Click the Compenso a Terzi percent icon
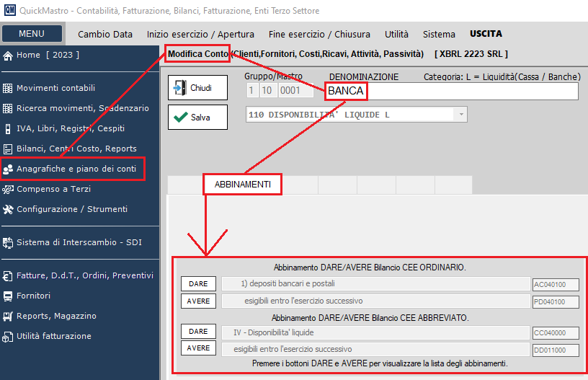The height and width of the screenshot is (380, 588). [x=8, y=190]
